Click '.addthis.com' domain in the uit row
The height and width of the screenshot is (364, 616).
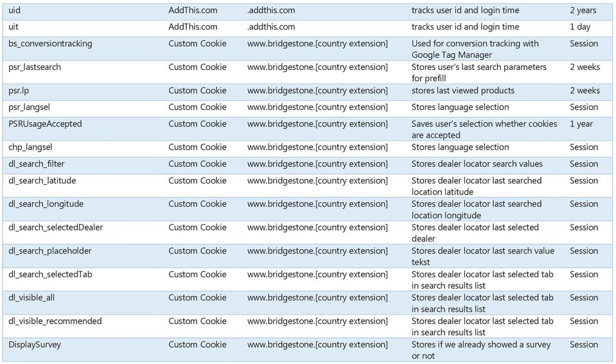[271, 27]
